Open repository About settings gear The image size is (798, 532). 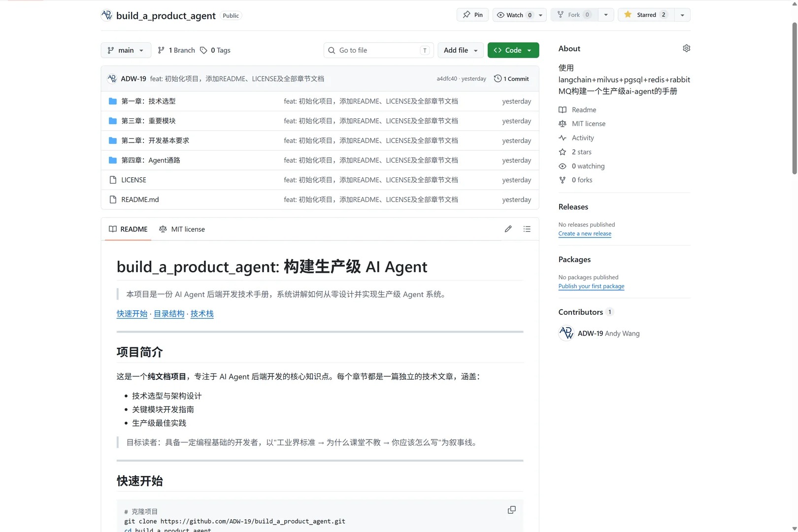[x=686, y=48]
